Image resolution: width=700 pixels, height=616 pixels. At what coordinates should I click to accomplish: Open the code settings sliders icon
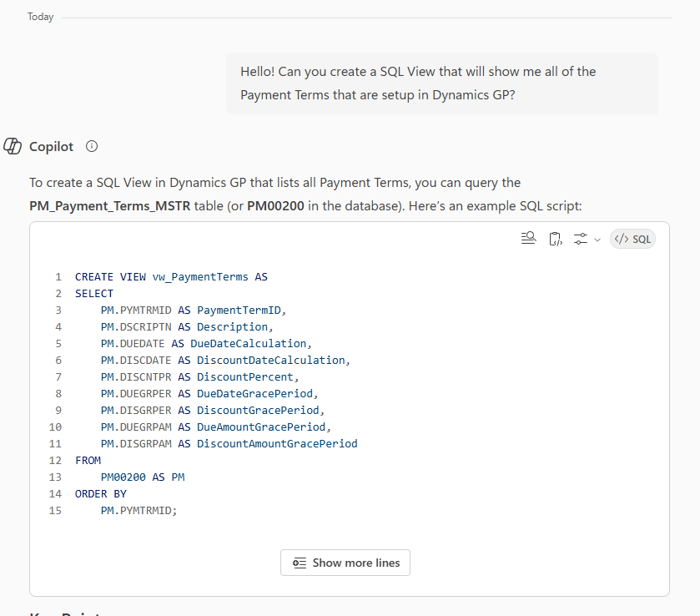pos(581,239)
